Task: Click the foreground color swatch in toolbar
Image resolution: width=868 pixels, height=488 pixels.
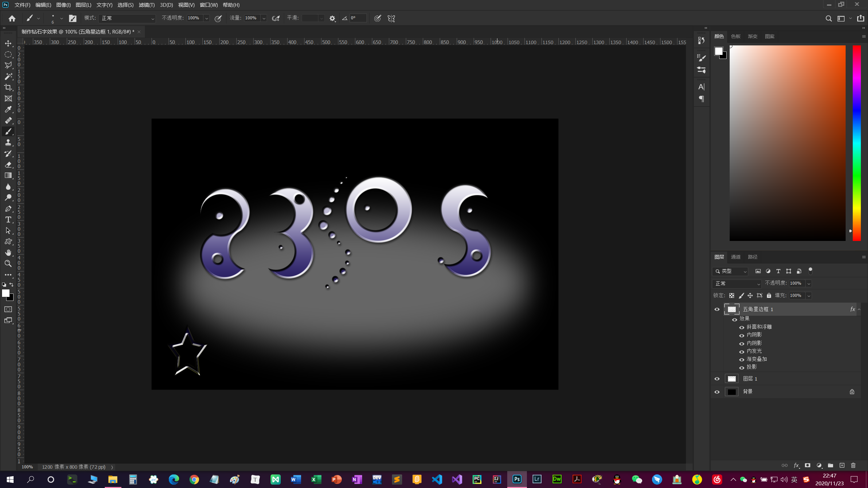Action: [6, 293]
